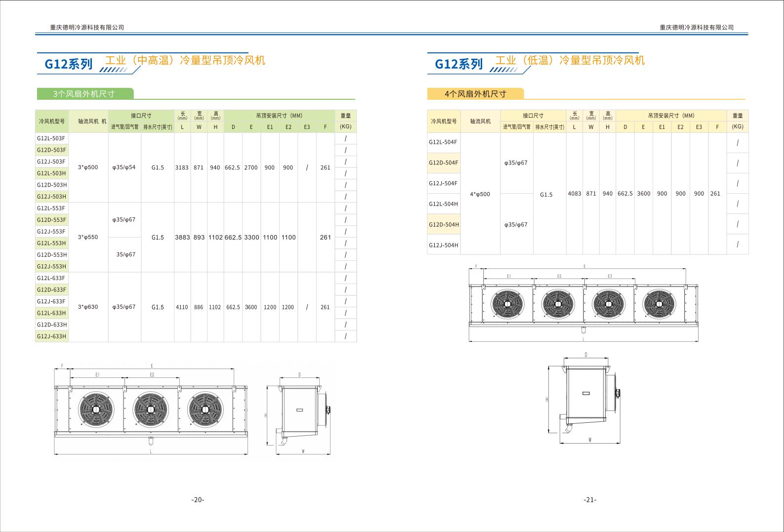Click the blue G12系列 heading on page 20
The image size is (784, 532).
point(68,64)
